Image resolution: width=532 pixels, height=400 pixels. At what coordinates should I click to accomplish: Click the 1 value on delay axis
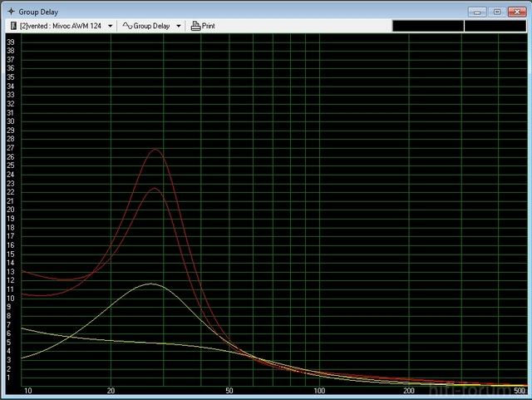point(9,378)
